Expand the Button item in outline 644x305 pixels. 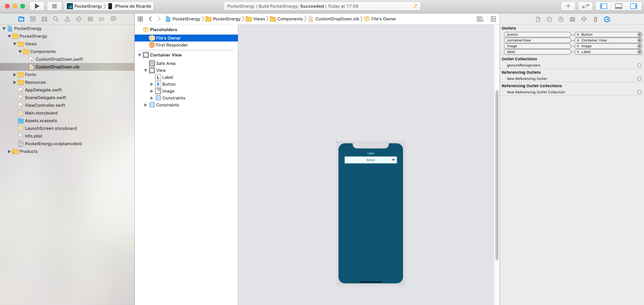(152, 84)
